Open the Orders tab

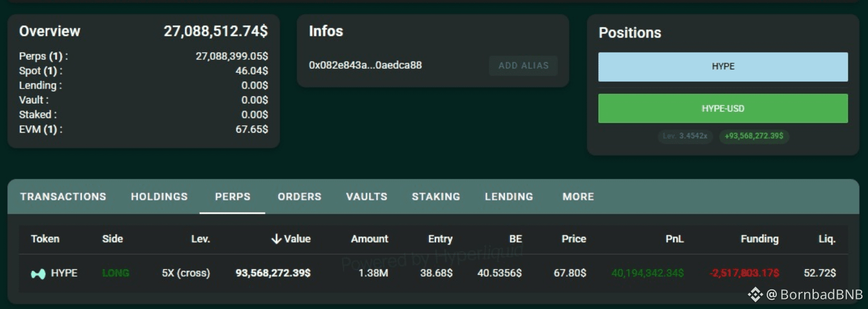299,196
